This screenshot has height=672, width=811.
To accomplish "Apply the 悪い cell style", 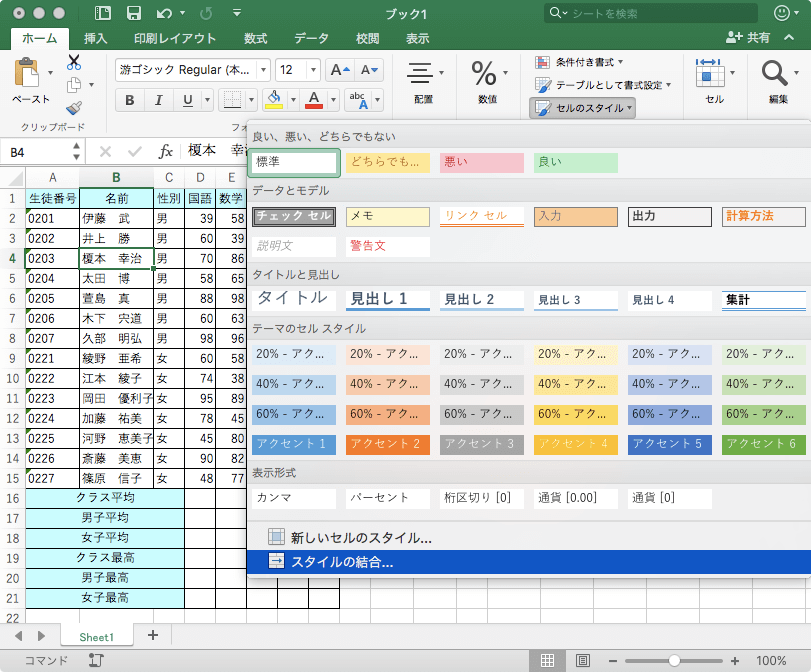I will click(x=482, y=162).
